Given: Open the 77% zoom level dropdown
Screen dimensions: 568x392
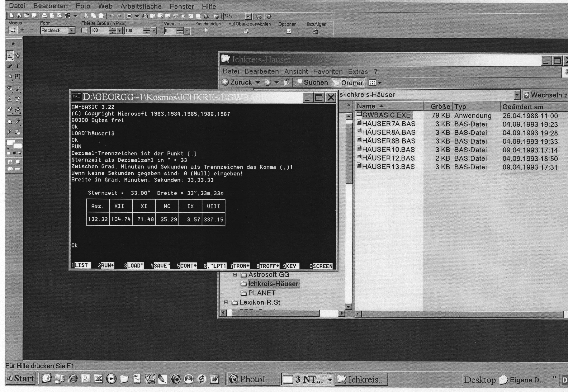Looking at the screenshot, I should [248, 17].
